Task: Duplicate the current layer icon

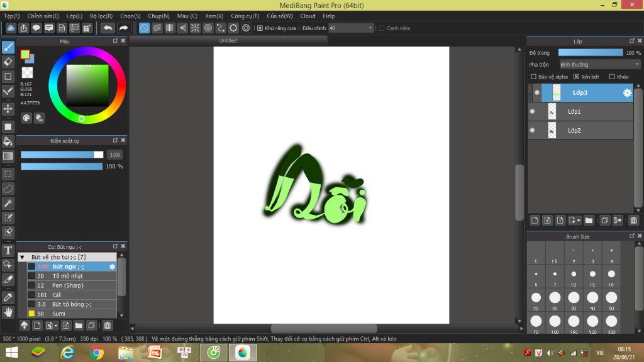Action: point(604,221)
